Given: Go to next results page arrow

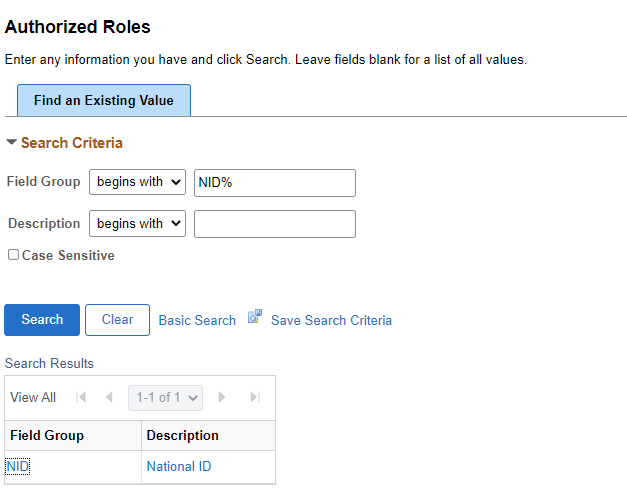Looking at the screenshot, I should coord(222,397).
